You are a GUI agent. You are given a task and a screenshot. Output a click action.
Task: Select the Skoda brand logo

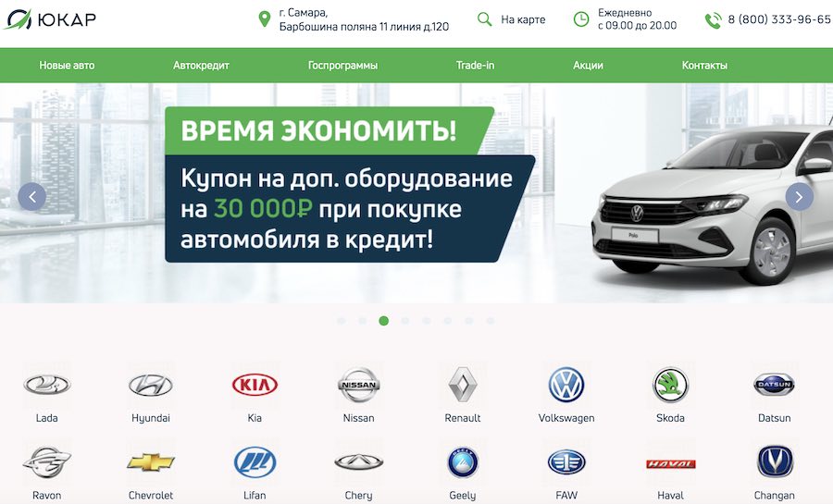pos(670,385)
